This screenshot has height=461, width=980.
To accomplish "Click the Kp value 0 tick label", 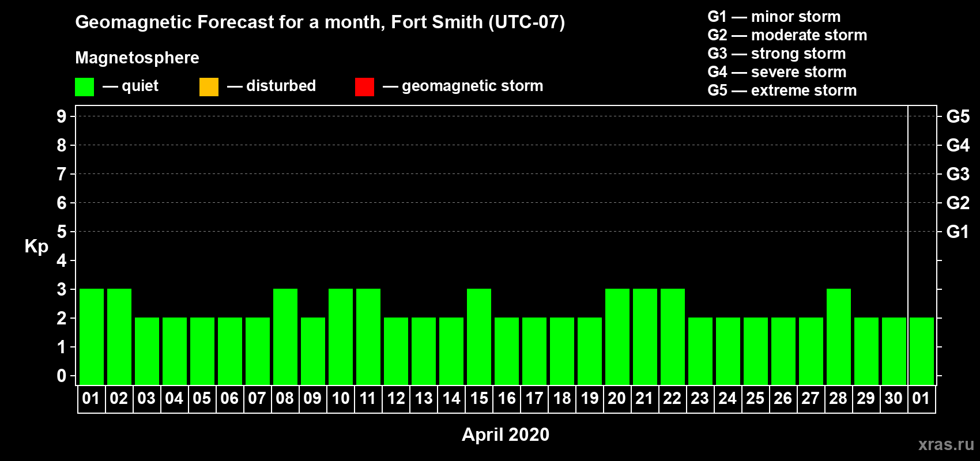I will point(62,376).
